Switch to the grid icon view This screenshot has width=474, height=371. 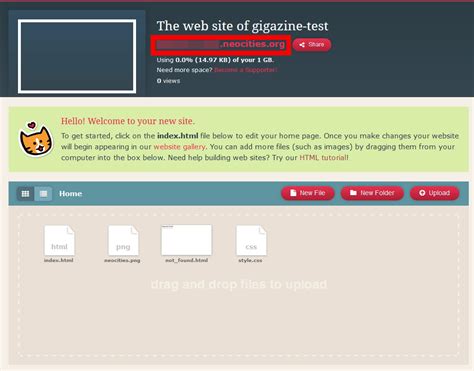click(x=25, y=194)
